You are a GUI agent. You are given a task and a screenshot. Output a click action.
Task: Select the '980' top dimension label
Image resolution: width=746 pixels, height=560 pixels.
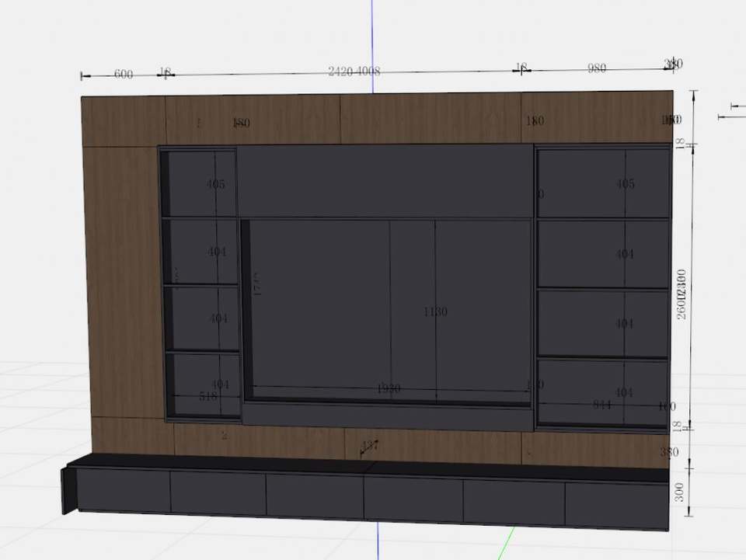[x=597, y=68]
